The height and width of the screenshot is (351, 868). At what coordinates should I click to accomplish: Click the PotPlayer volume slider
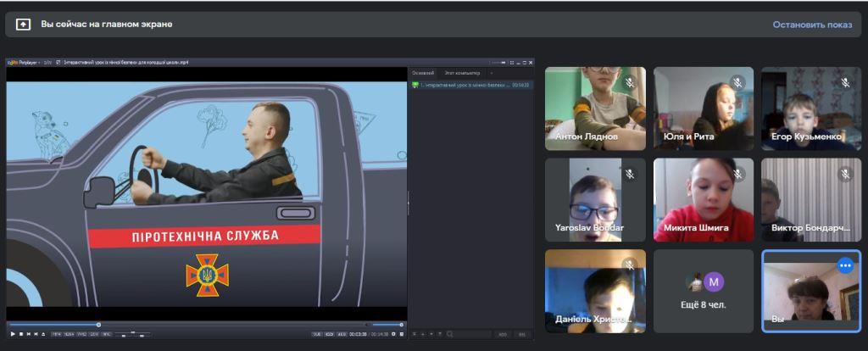pyautogui.click(x=387, y=325)
